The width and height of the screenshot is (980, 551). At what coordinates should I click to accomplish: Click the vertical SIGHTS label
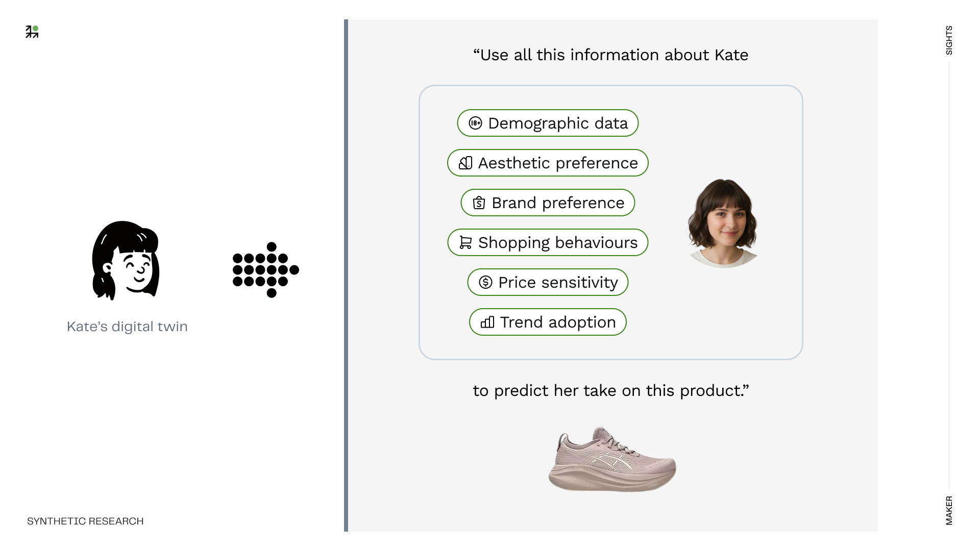(x=949, y=40)
